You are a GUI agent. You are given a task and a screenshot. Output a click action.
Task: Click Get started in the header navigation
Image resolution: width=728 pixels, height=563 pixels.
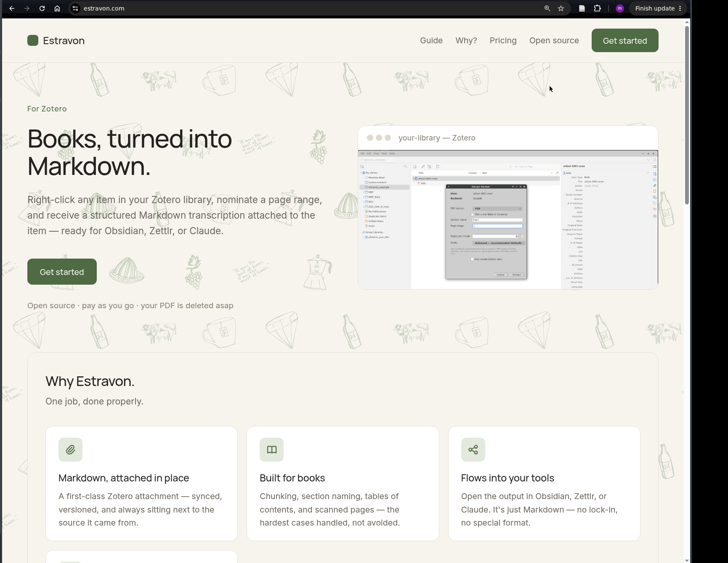[x=625, y=40]
